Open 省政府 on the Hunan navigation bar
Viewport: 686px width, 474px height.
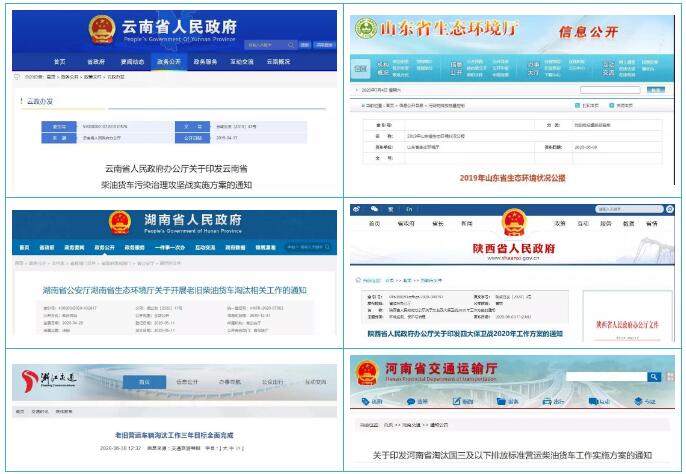47,247
